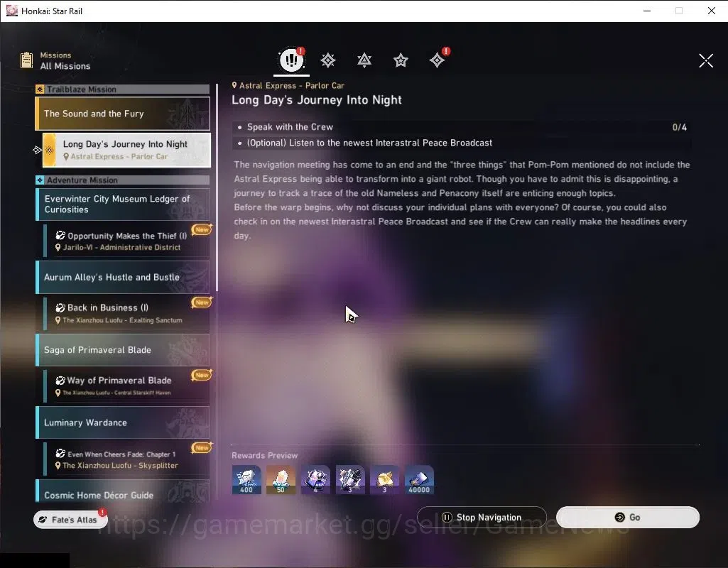Expand Cosmic Home Décor Guide group
This screenshot has height=568, width=728.
pos(123,491)
